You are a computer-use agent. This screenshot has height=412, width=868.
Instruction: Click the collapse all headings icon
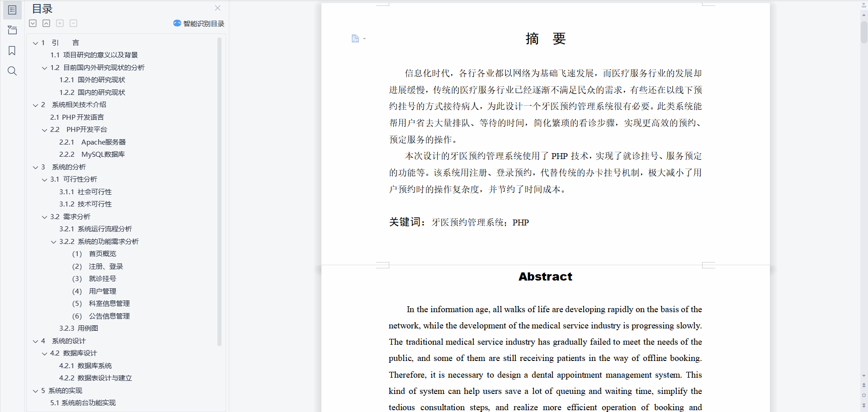(x=46, y=23)
